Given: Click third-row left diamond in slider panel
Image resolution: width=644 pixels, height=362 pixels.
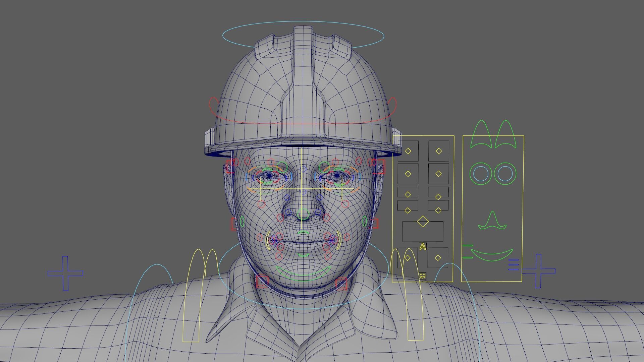Looking at the screenshot, I should point(408,194).
